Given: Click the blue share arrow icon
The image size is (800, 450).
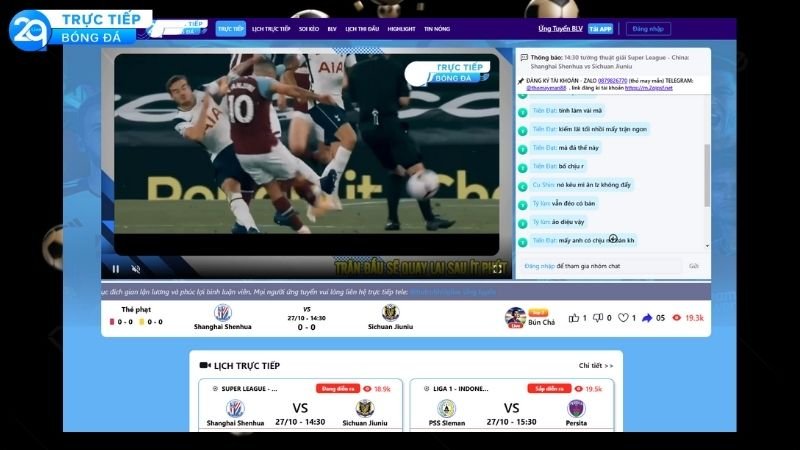Looking at the screenshot, I should (647, 318).
